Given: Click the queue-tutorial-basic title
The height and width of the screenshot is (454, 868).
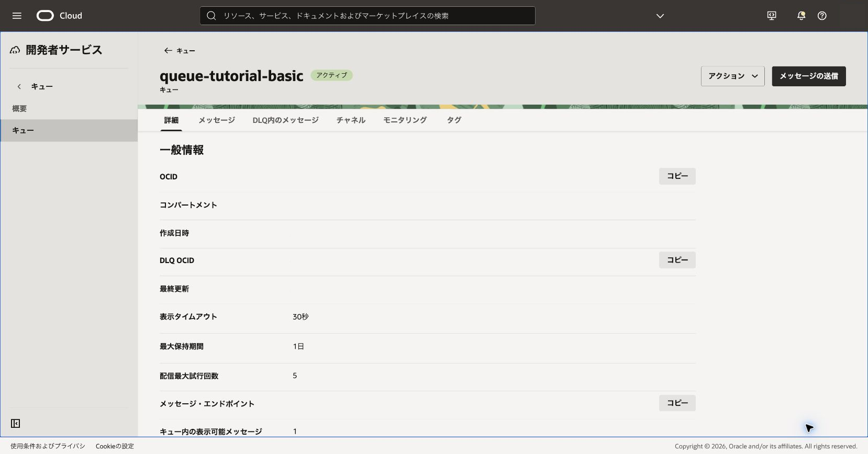Looking at the screenshot, I should point(231,76).
